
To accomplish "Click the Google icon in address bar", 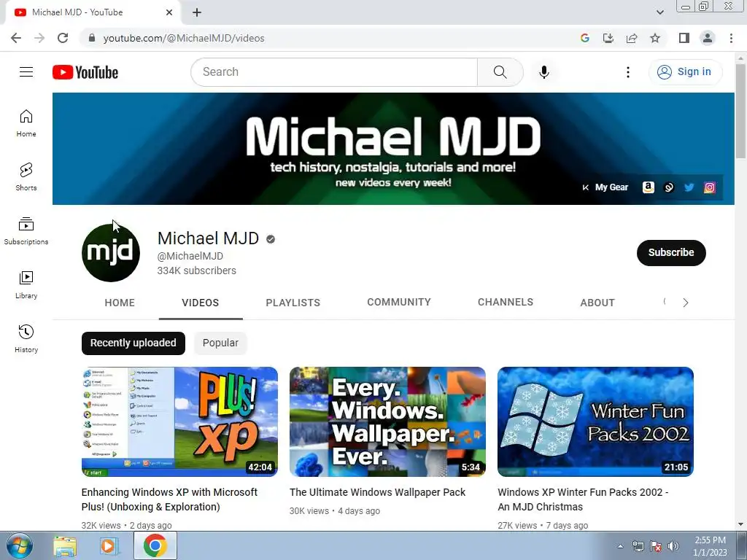I will click(x=585, y=38).
